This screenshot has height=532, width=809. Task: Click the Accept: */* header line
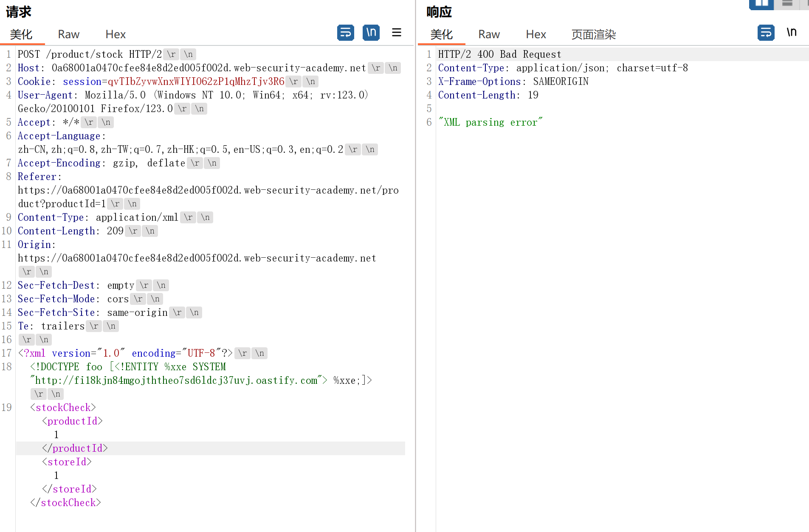(x=48, y=122)
